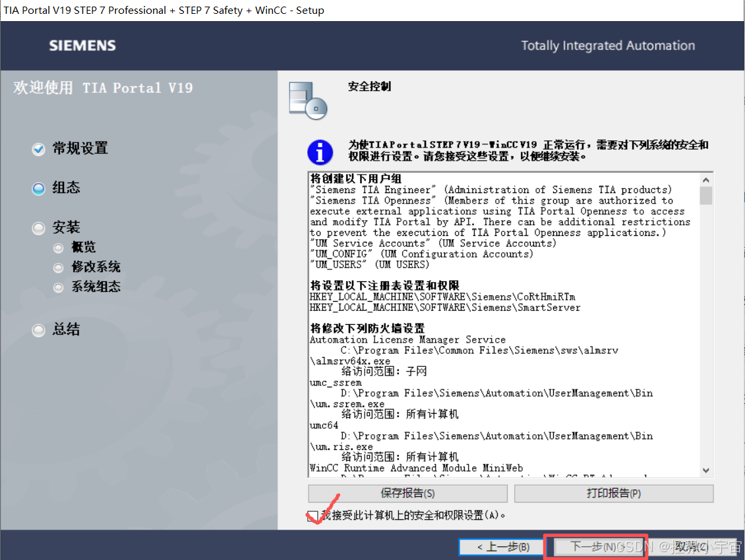Select the 系统组态 sub-step label
This screenshot has width=745, height=560.
click(96, 287)
